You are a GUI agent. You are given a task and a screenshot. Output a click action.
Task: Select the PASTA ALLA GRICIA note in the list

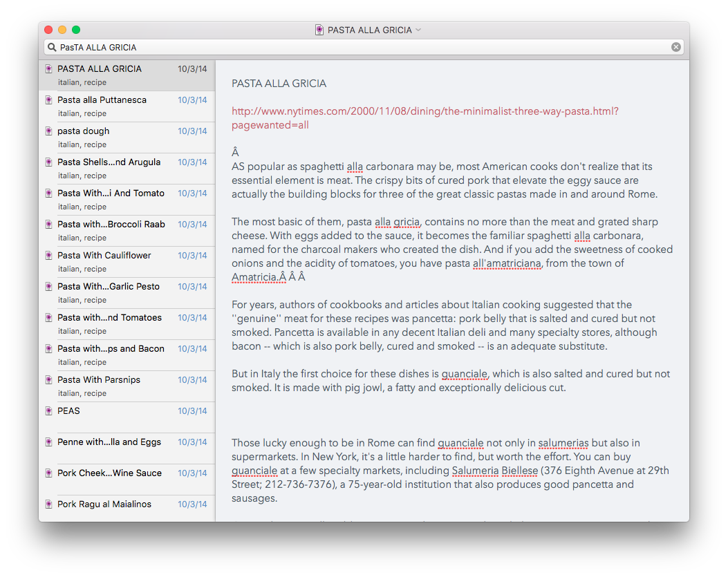127,75
